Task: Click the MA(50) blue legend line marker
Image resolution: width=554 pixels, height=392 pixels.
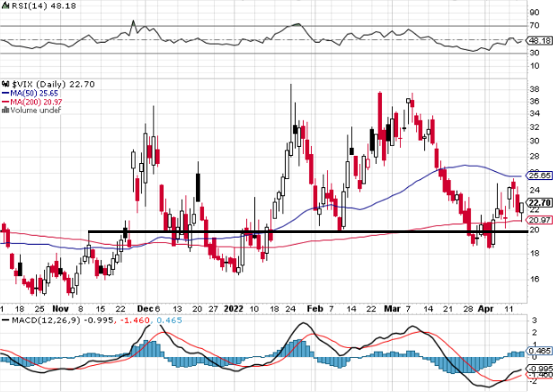Action: tap(5, 94)
